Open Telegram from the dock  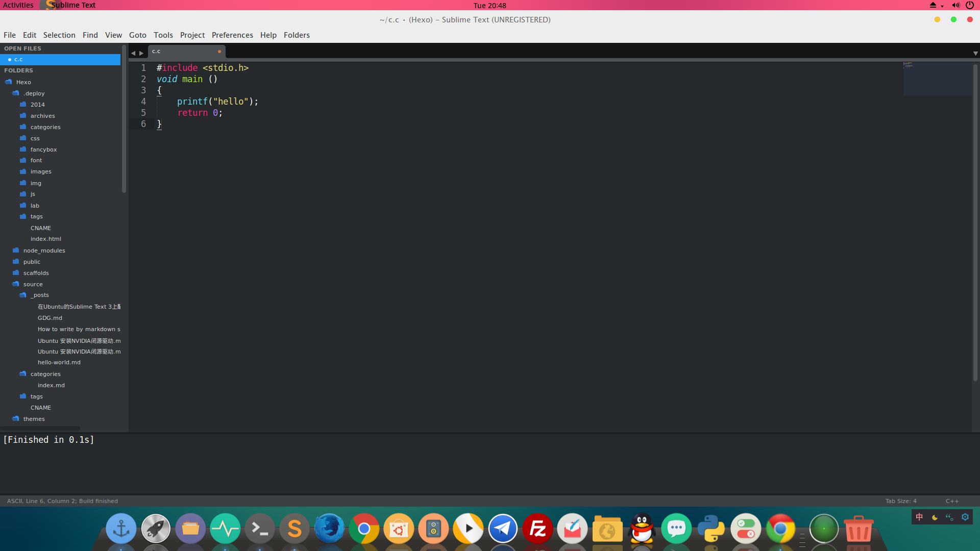coord(503,529)
